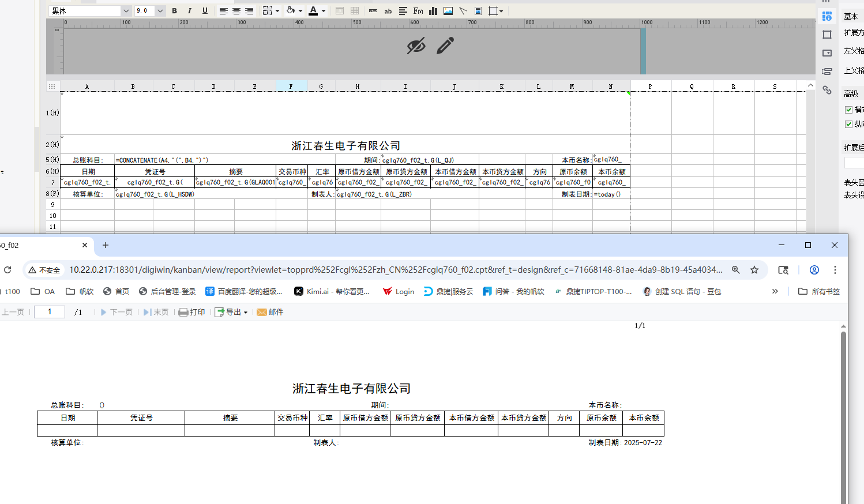The width and height of the screenshot is (864, 504).
Task: Open the condition attributes icon in sidebar
Action: coord(827,72)
